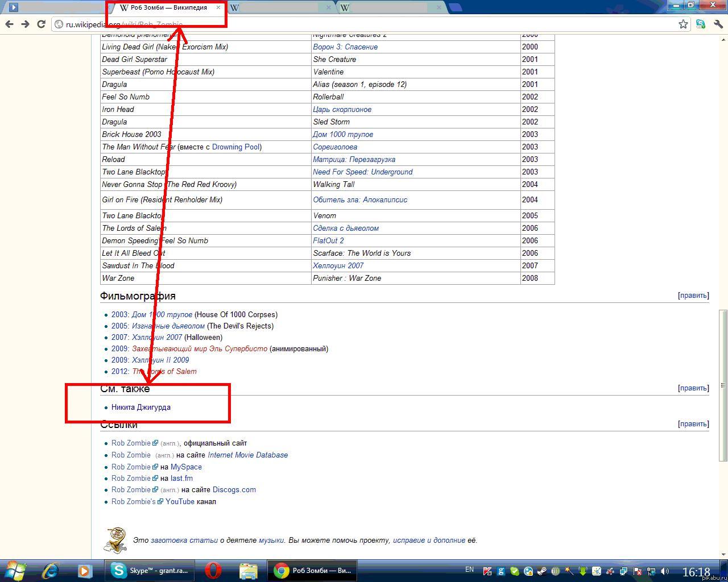Click the address bar URL field
Viewport: 728px width, 582px height.
[x=364, y=24]
